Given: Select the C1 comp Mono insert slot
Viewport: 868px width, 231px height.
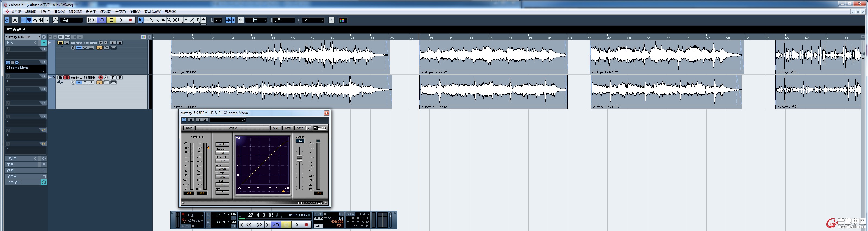Looking at the screenshot, I should pyautogui.click(x=25, y=69).
